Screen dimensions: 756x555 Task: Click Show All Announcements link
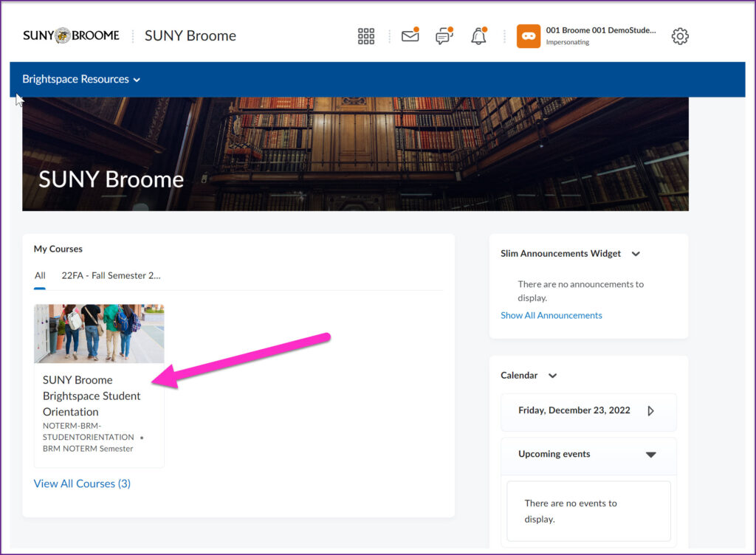tap(551, 316)
